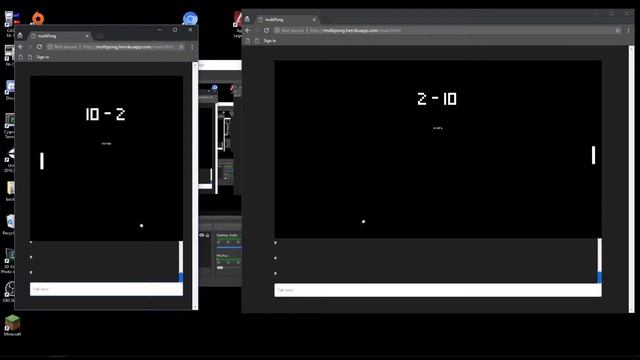
Task: Click the Desktop Audio volume slider in OBS
Action: 229,247
